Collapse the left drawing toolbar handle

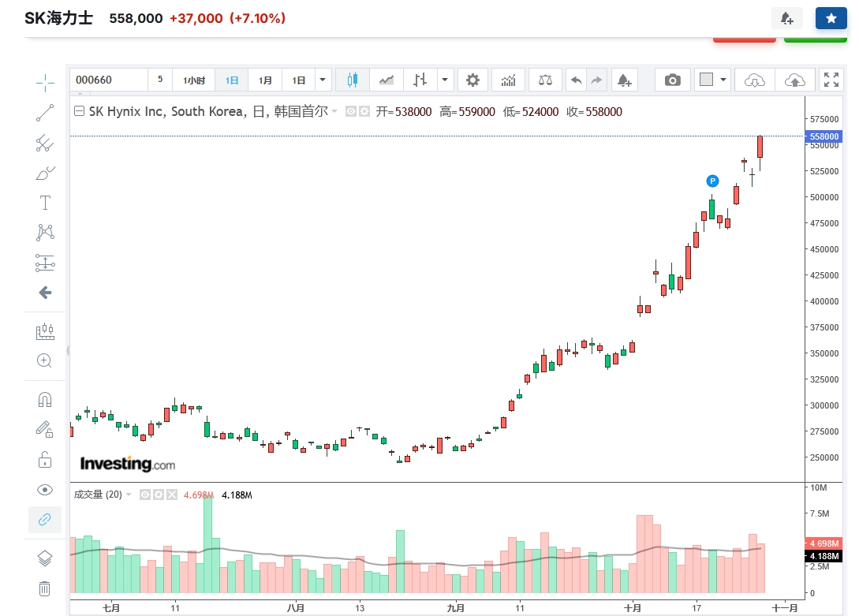[68, 350]
